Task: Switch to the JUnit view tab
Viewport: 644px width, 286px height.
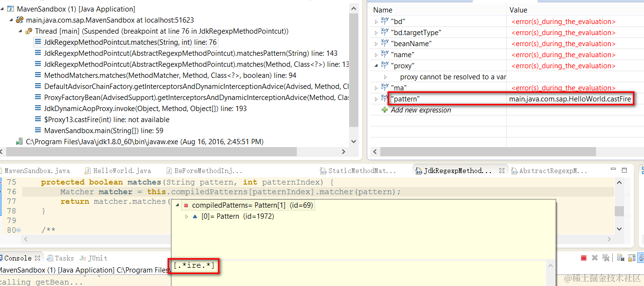Action: (94, 258)
